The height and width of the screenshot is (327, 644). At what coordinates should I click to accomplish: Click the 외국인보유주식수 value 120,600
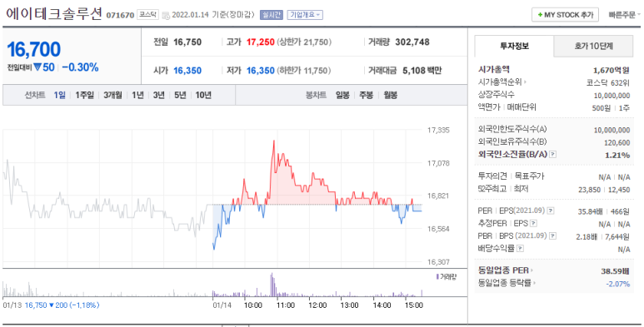coord(617,142)
